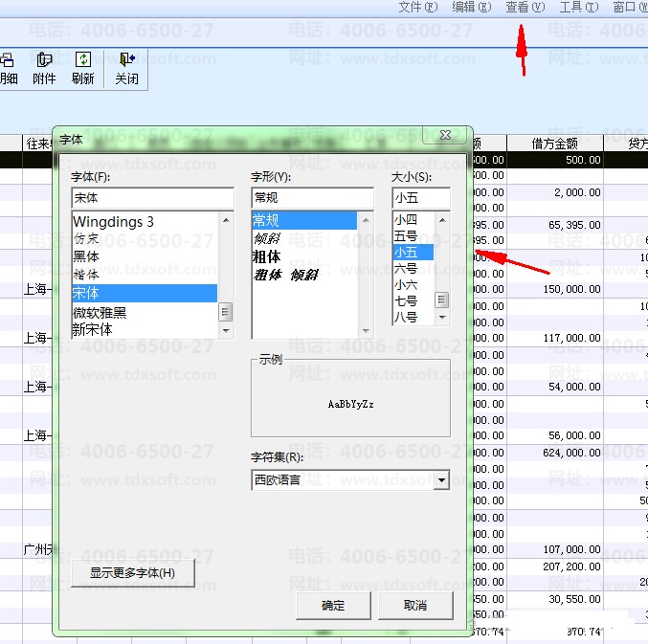Open the 编辑 menu
Screen dimensions: 648x644
[x=470, y=7]
